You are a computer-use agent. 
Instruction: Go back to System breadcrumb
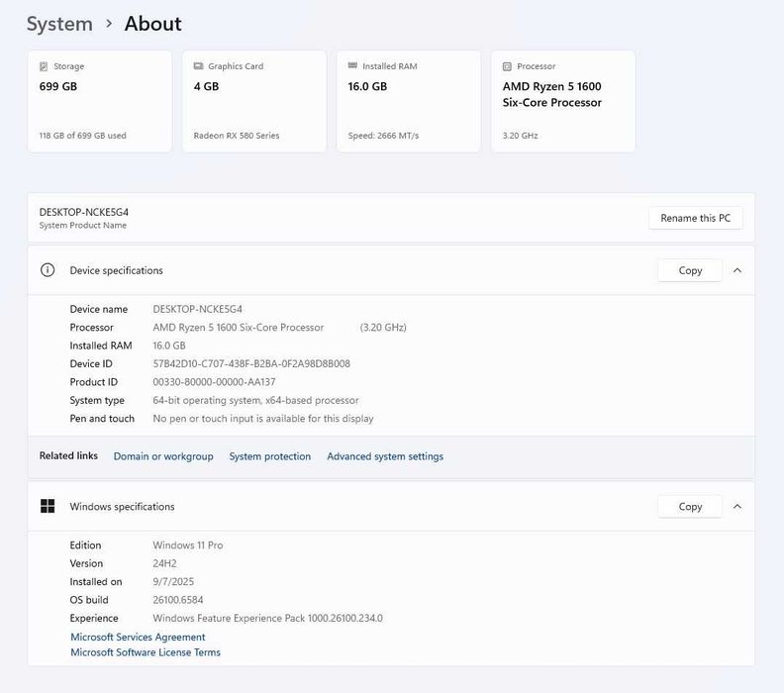(x=59, y=24)
